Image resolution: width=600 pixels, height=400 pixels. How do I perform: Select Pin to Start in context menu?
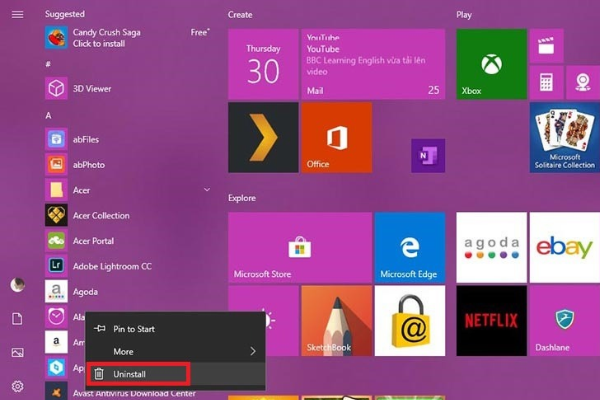pyautogui.click(x=176, y=329)
